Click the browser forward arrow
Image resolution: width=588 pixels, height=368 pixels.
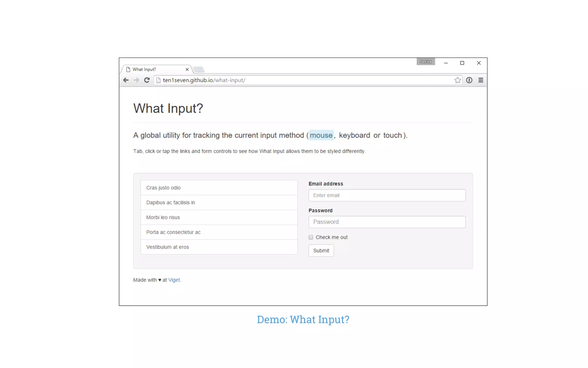coord(136,80)
